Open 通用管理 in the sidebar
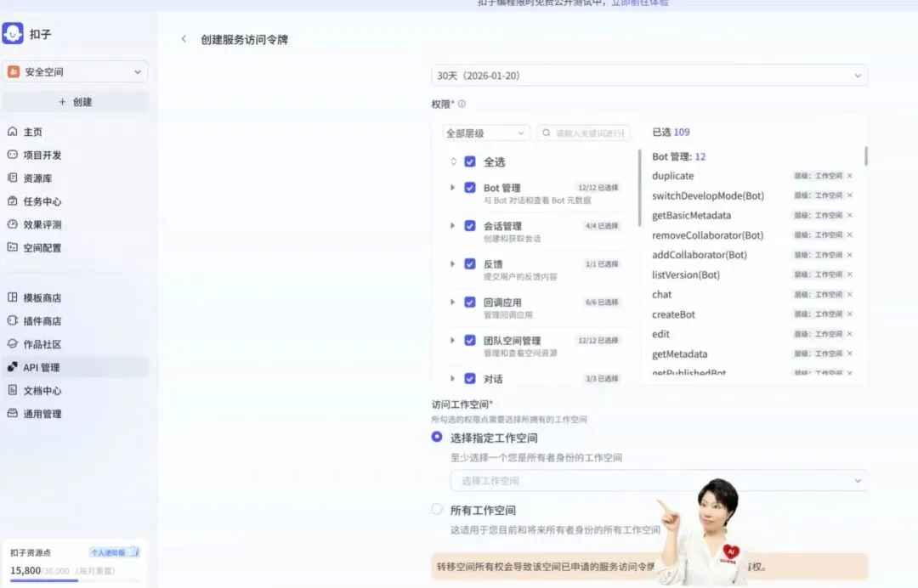Image resolution: width=918 pixels, height=588 pixels. pyautogui.click(x=42, y=414)
